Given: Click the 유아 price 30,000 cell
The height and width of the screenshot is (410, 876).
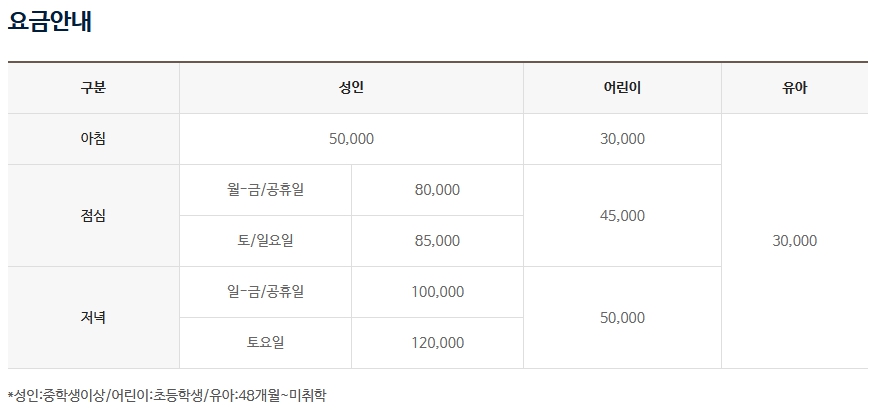Looking at the screenshot, I should point(794,241).
